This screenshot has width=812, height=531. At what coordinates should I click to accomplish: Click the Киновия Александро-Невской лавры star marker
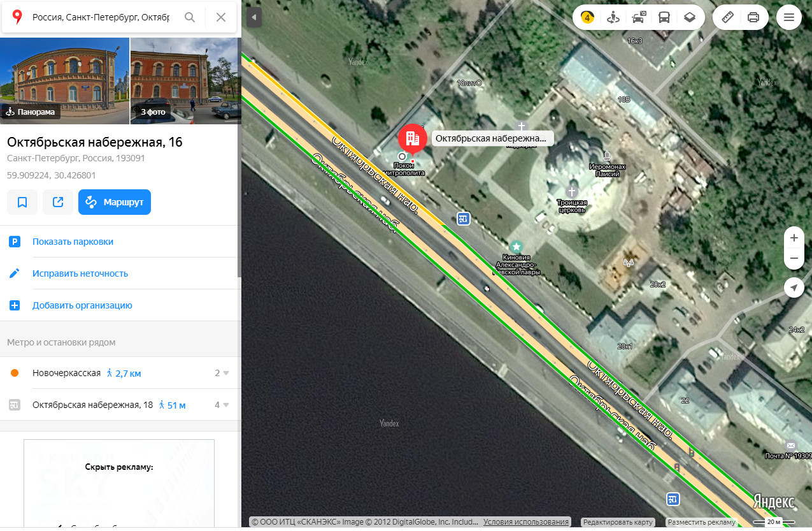point(516,245)
